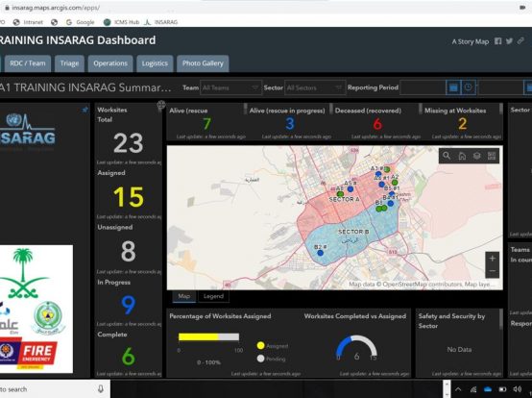Show hidden system tray icons chevron
Image resolution: width=532 pixels, height=398 pixels.
[x=458, y=389]
